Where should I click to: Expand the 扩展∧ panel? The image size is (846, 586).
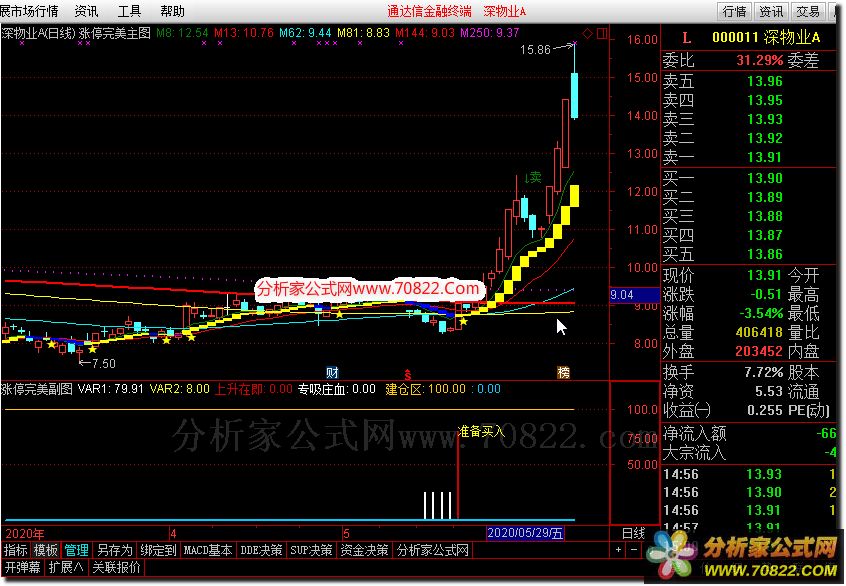click(66, 567)
